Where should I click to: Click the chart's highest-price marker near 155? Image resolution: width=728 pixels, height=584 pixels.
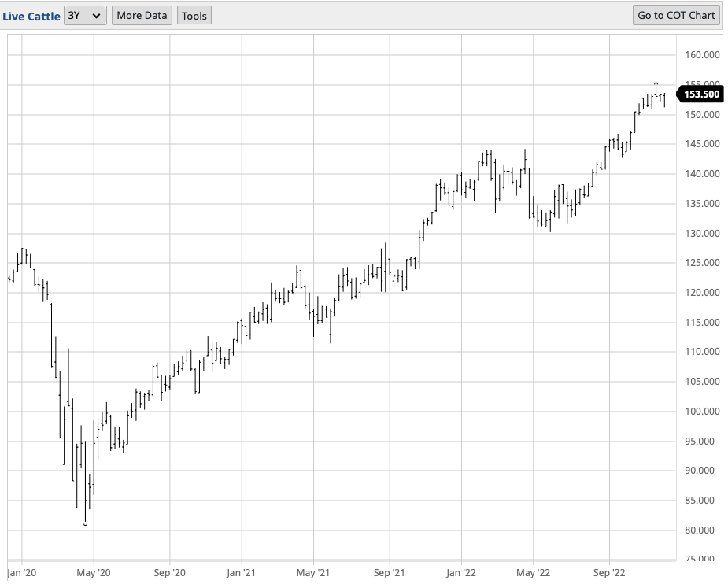pyautogui.click(x=656, y=83)
